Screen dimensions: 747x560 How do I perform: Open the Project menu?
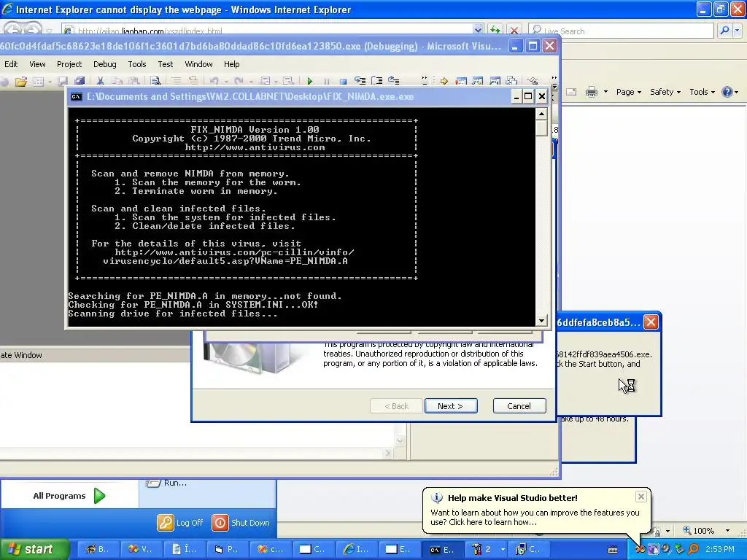coord(69,64)
